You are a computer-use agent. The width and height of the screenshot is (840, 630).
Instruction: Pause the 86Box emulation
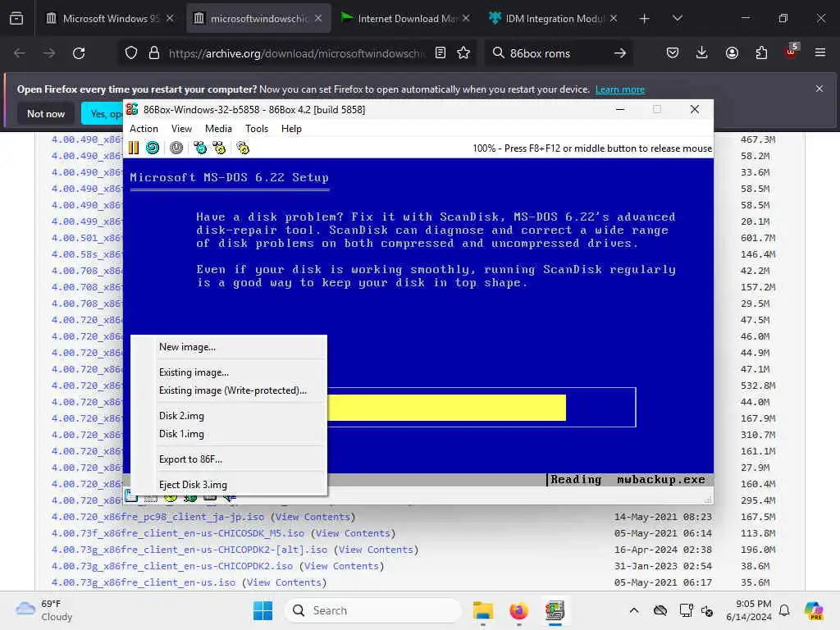[134, 148]
